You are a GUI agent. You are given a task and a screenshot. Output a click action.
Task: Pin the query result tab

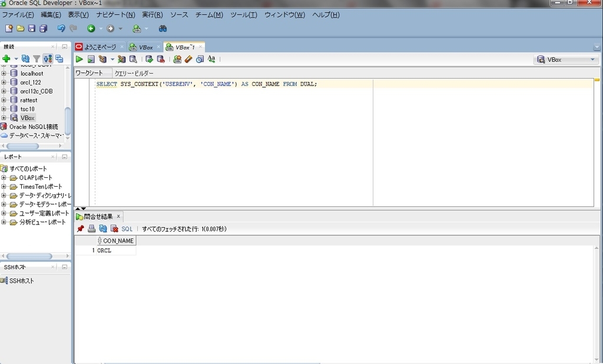pyautogui.click(x=80, y=229)
